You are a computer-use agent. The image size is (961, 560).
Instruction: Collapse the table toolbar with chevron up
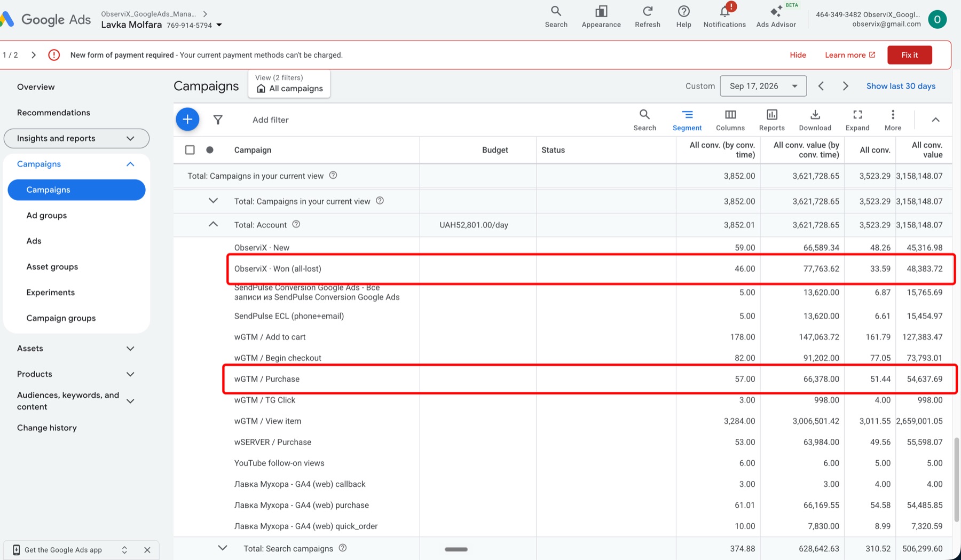click(x=935, y=120)
